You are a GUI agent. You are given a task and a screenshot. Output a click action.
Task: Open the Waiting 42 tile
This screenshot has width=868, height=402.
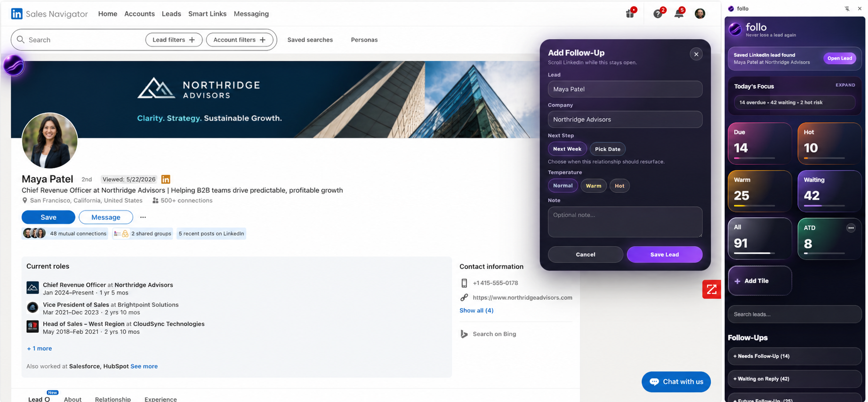click(829, 191)
